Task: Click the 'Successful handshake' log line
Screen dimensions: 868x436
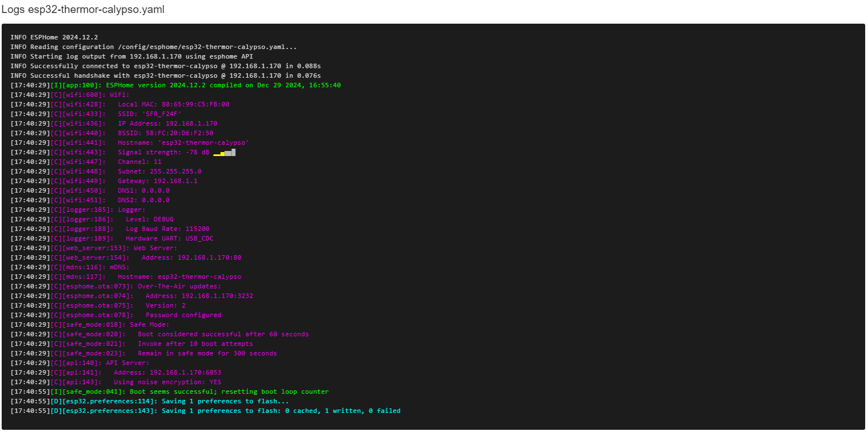Action: (165, 75)
